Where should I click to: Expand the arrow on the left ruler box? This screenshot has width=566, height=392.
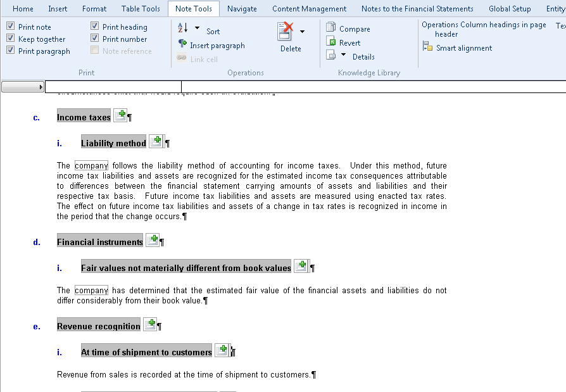point(41,87)
